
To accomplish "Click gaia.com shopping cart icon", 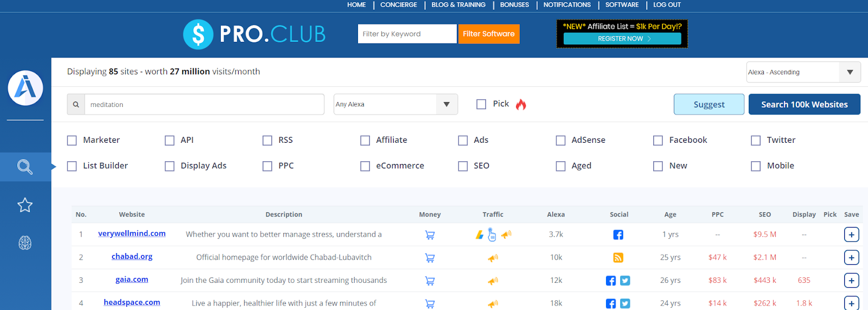I will click(430, 281).
